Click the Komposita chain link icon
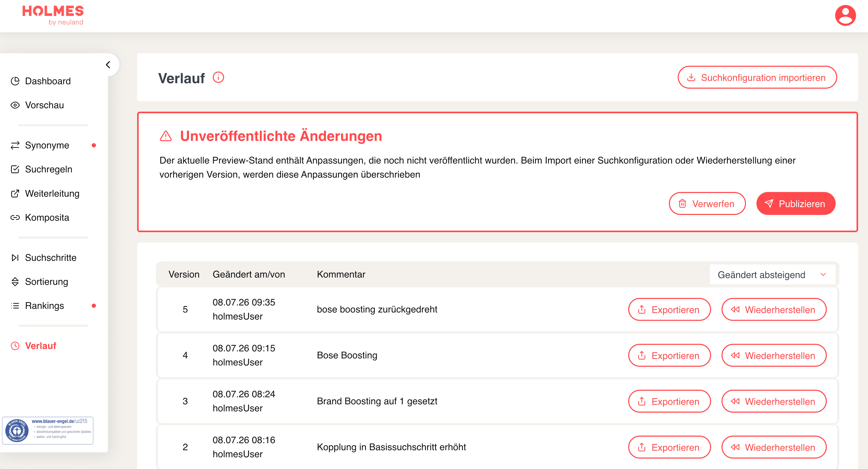 [15, 218]
